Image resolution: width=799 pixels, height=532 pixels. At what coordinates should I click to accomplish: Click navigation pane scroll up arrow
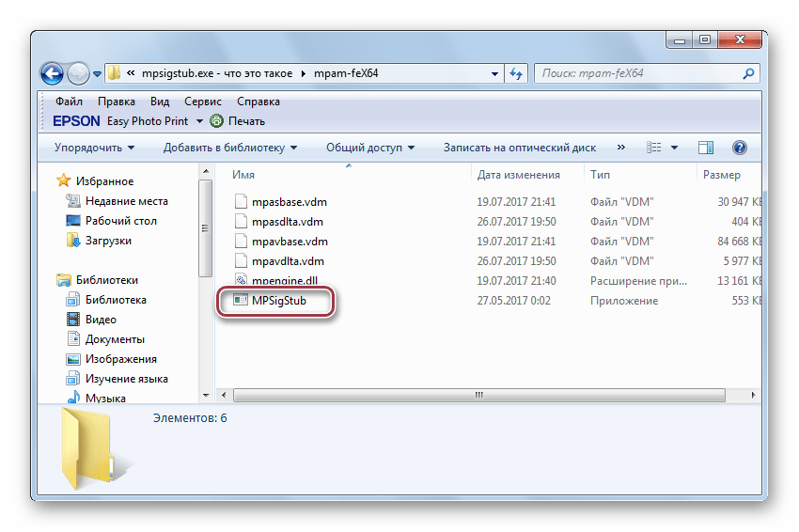tap(206, 172)
